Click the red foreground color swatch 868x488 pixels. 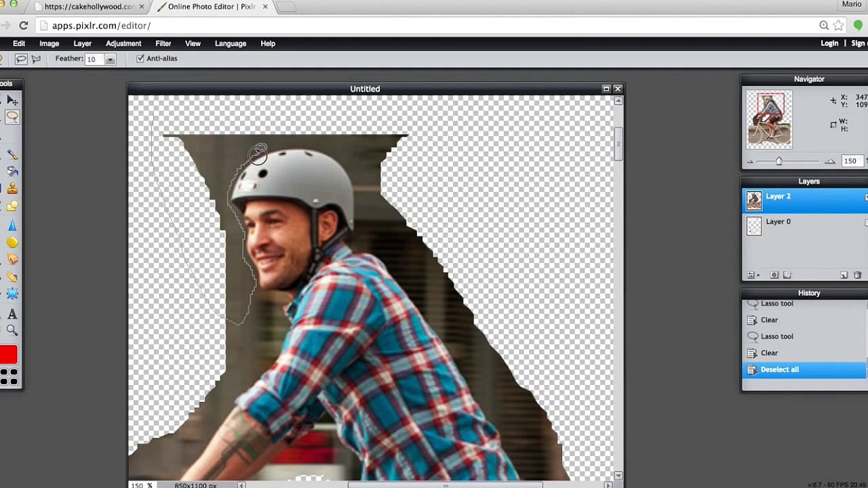(x=8, y=354)
